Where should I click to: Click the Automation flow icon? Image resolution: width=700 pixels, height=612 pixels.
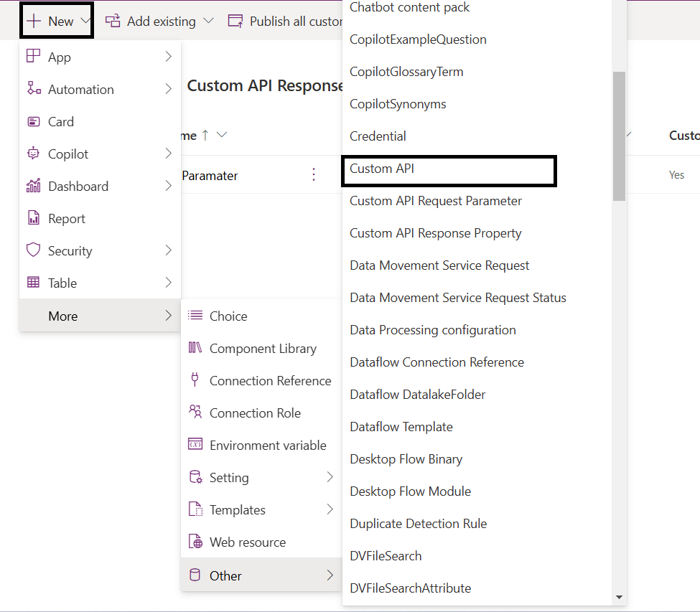[34, 88]
